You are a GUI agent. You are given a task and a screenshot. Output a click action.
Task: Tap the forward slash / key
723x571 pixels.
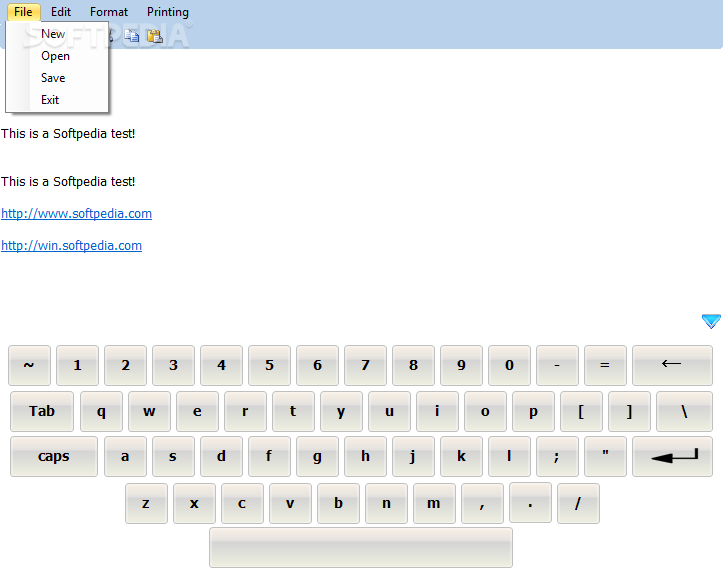click(578, 503)
